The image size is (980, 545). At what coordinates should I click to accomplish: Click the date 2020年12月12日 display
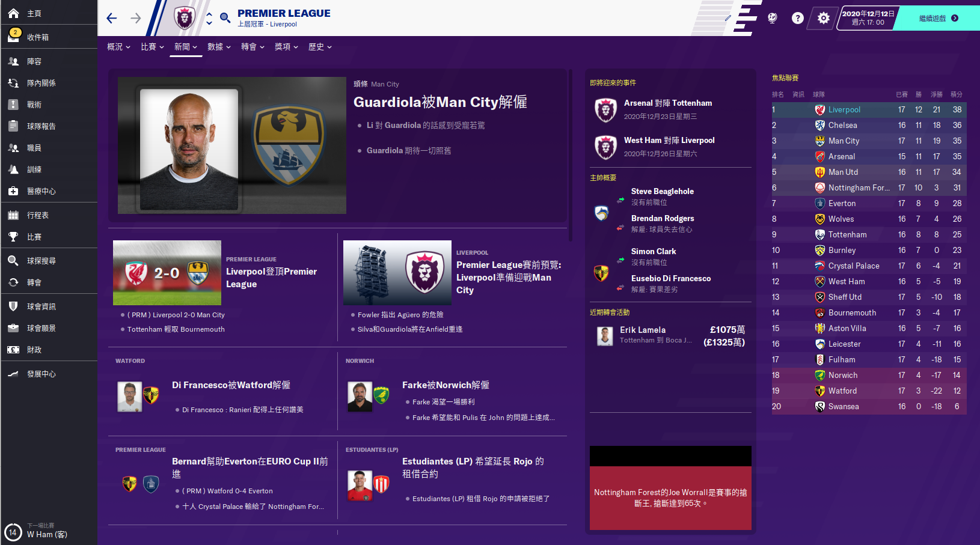(x=868, y=14)
